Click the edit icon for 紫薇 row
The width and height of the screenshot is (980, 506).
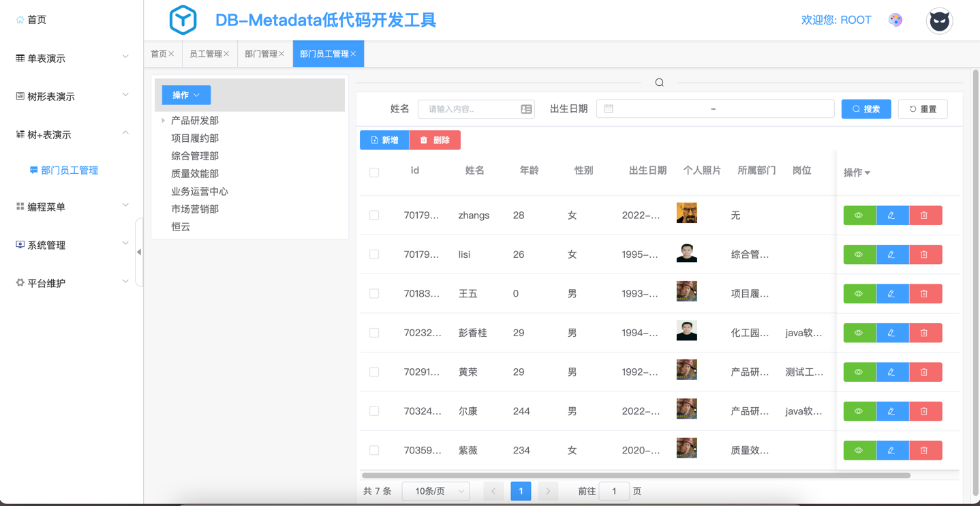(891, 451)
